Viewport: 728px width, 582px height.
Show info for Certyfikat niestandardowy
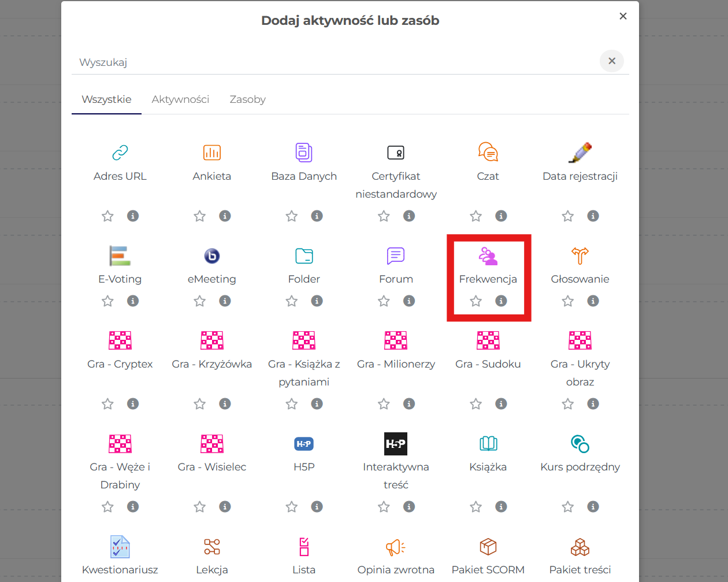point(409,216)
